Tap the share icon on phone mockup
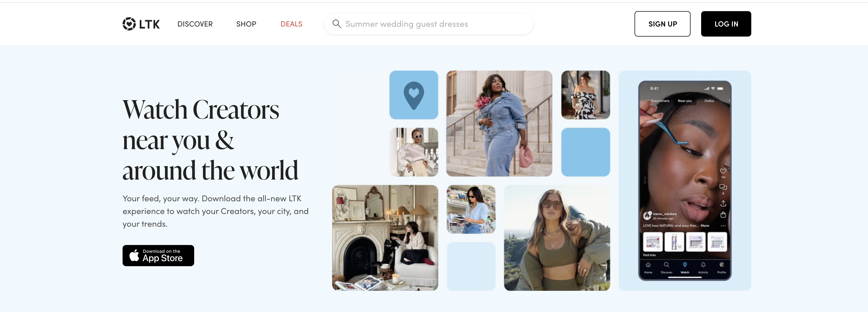 tap(723, 203)
